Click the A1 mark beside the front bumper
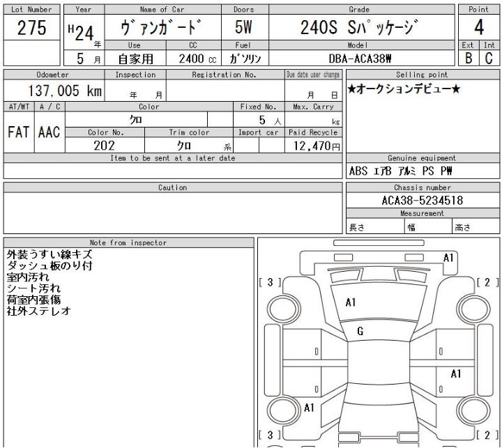Viewport: 502px width, 448px height. (449, 258)
